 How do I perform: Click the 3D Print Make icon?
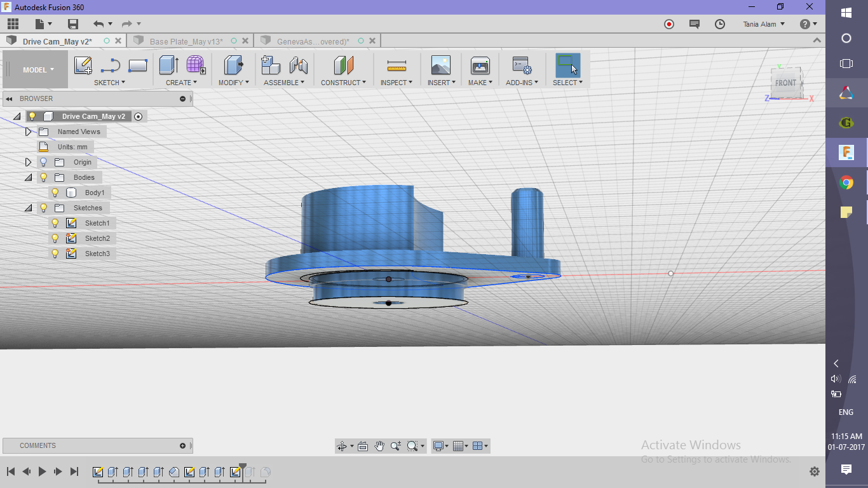(x=480, y=64)
